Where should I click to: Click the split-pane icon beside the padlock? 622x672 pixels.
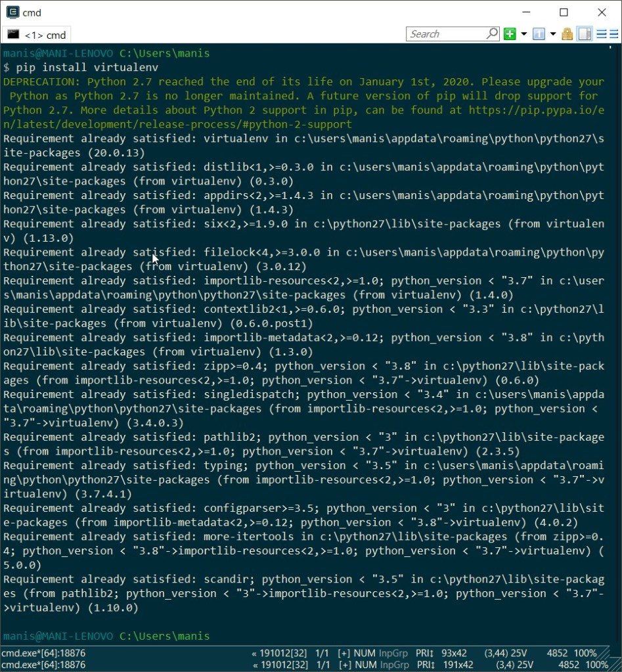tap(585, 34)
